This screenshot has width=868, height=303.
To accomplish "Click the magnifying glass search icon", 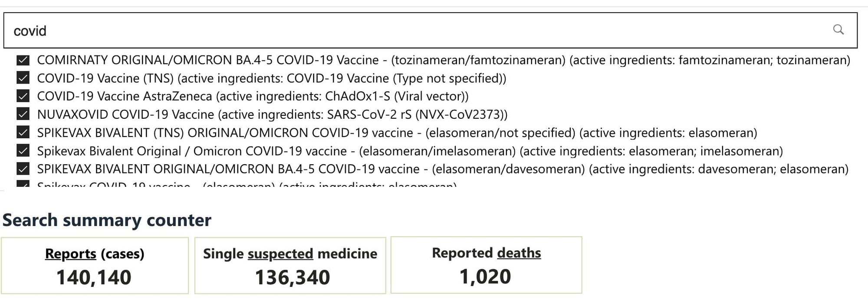I will click(838, 29).
